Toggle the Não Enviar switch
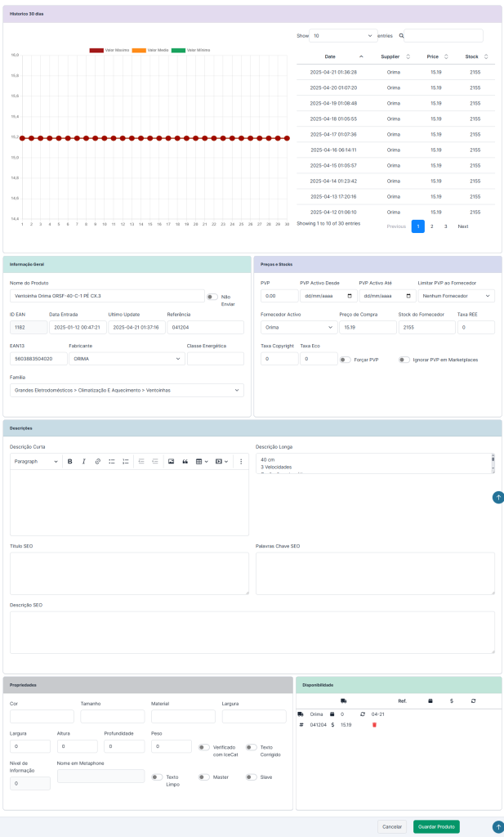The width and height of the screenshot is (504, 837). point(212,297)
